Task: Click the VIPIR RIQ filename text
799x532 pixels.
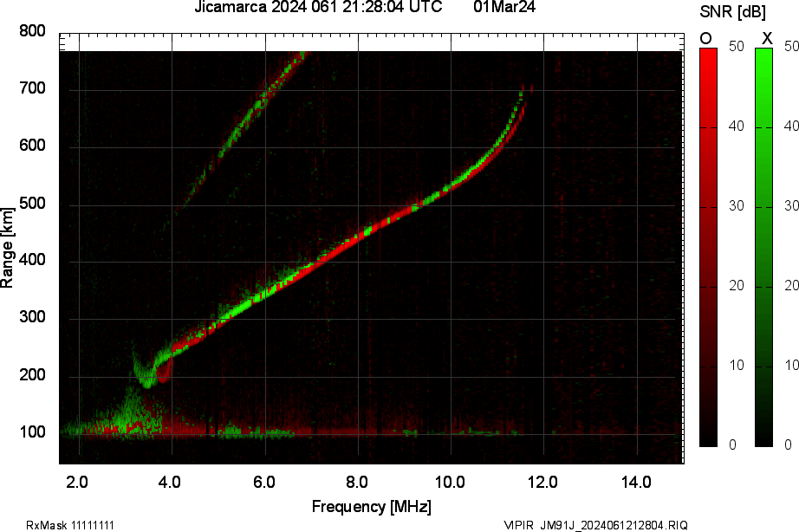Action: (596, 525)
